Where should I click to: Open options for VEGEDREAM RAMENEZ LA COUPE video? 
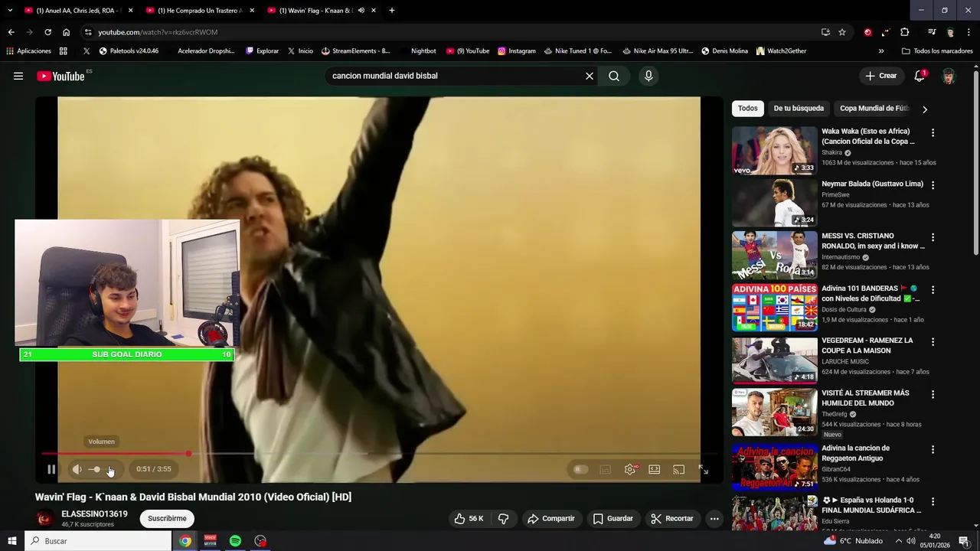(933, 342)
